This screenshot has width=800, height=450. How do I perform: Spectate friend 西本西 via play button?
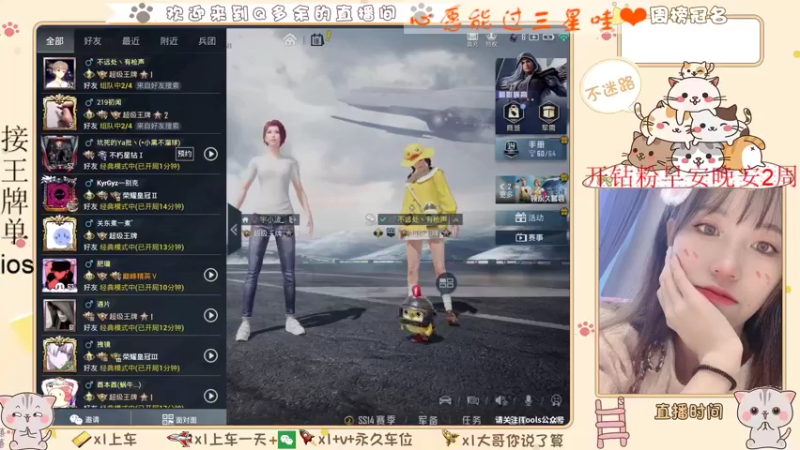[x=211, y=396]
